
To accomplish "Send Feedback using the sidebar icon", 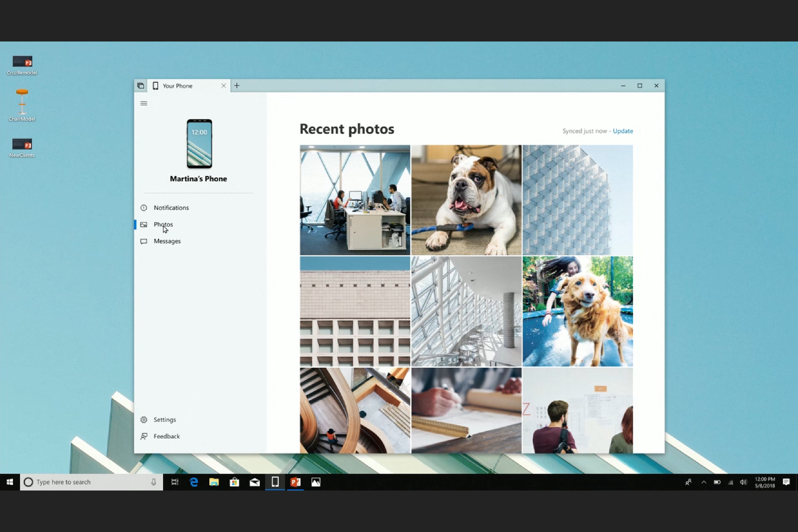I will point(167,436).
